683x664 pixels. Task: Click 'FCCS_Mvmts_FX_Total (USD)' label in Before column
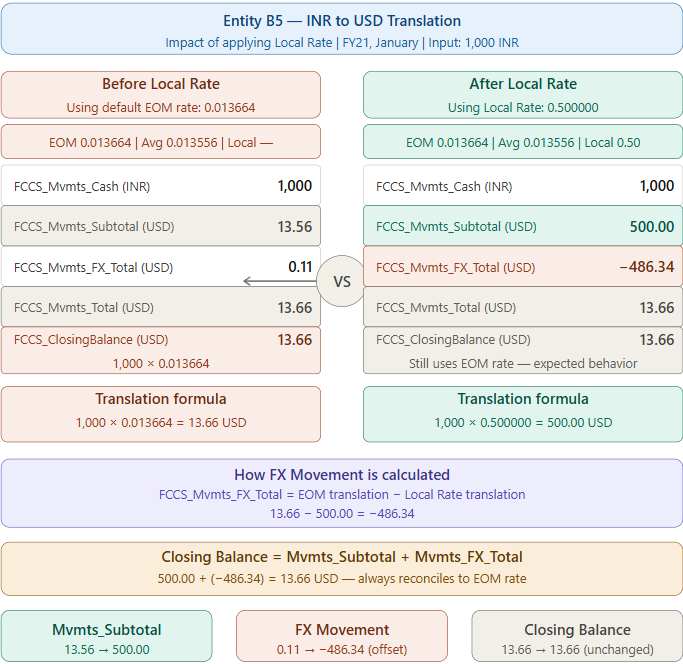(x=93, y=268)
